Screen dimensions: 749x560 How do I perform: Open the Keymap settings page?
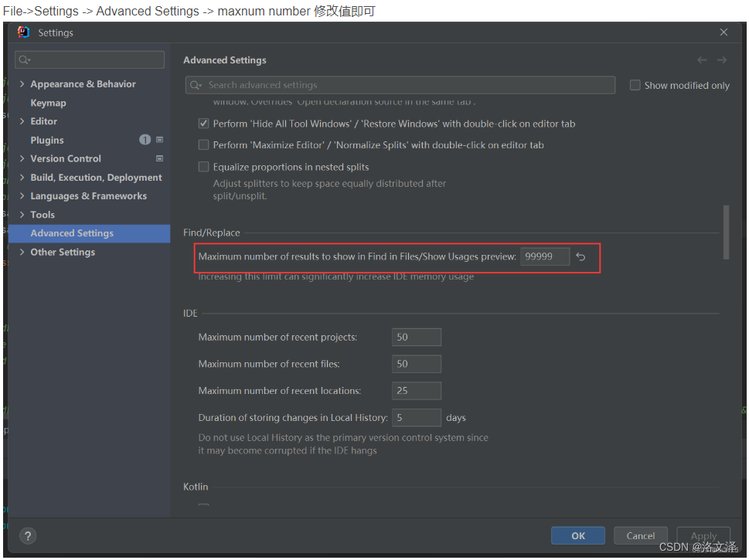click(x=48, y=103)
